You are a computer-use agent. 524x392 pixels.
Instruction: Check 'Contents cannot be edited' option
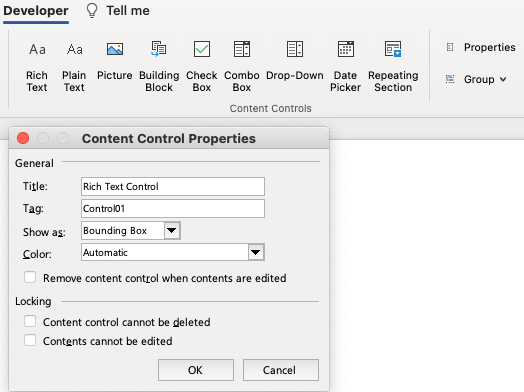tap(30, 341)
